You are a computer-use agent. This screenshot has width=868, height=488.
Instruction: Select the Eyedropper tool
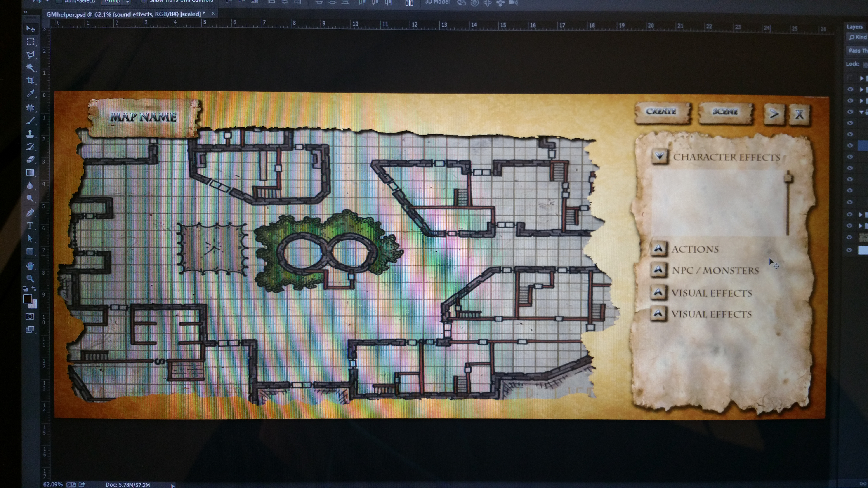click(30, 94)
